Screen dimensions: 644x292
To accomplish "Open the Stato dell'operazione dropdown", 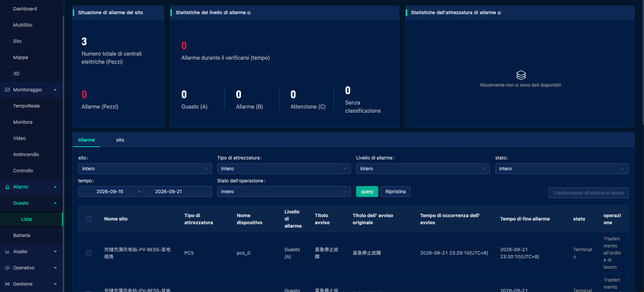I will (x=284, y=192).
